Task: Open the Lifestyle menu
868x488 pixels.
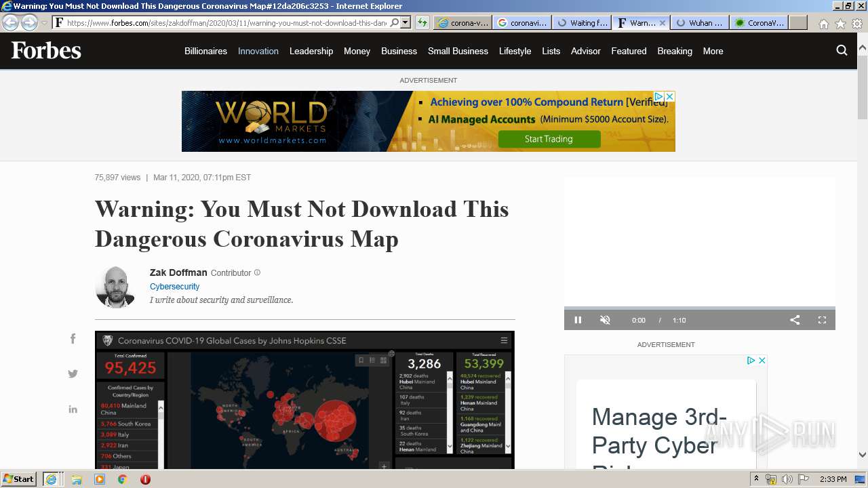Action: (x=515, y=51)
